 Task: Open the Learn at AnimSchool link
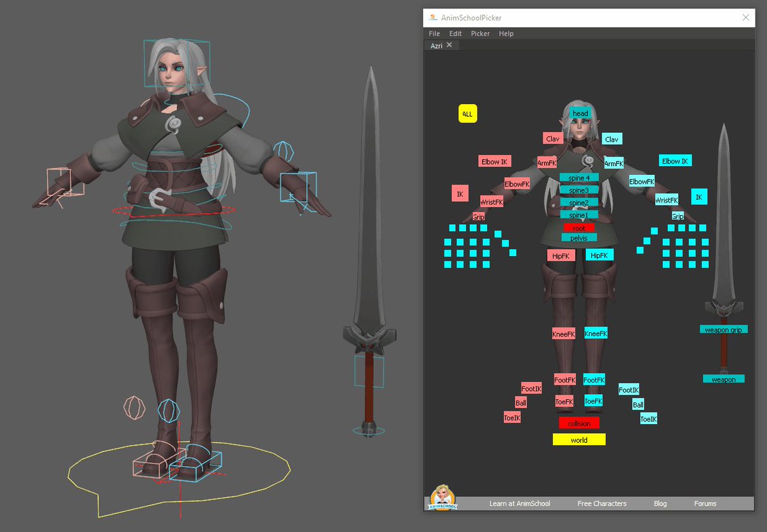[x=520, y=503]
